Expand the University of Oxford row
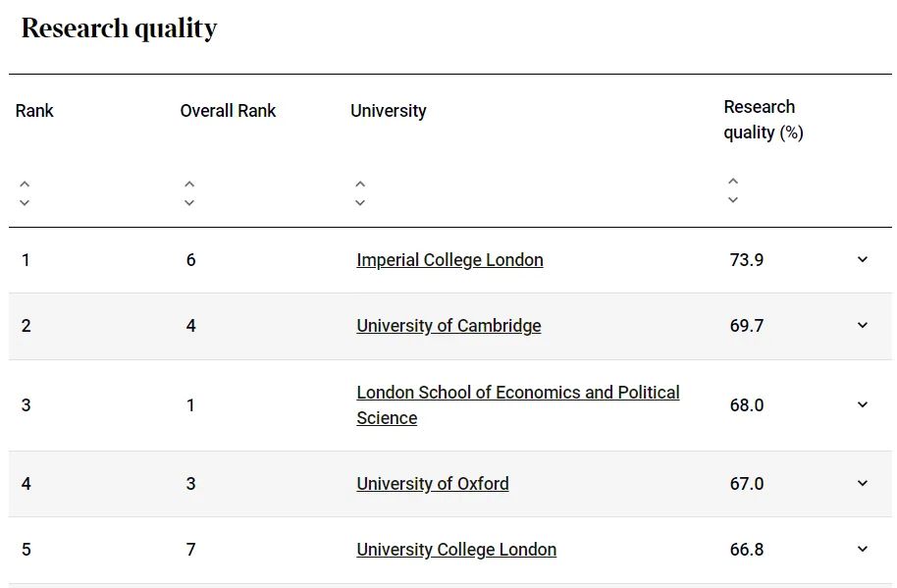The width and height of the screenshot is (897, 588). (x=863, y=483)
